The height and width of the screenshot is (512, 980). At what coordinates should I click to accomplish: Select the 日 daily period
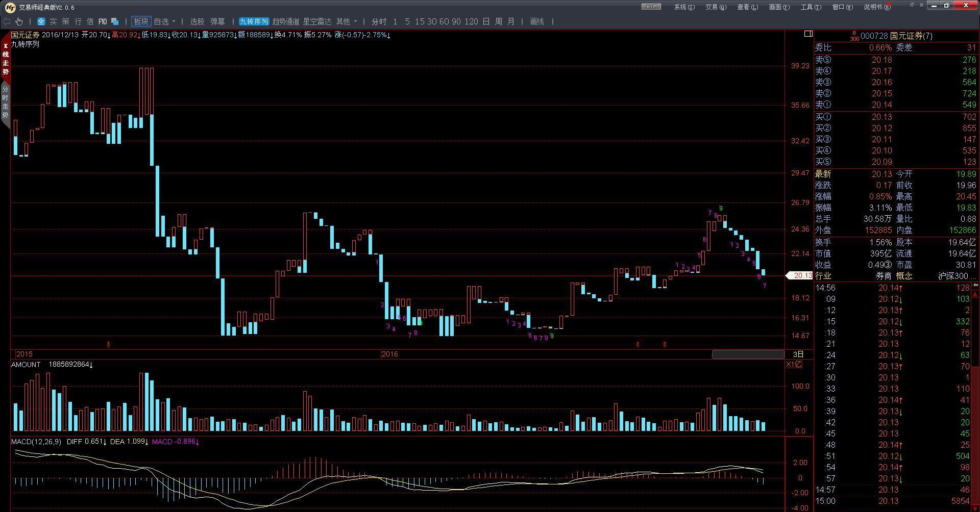[x=486, y=21]
